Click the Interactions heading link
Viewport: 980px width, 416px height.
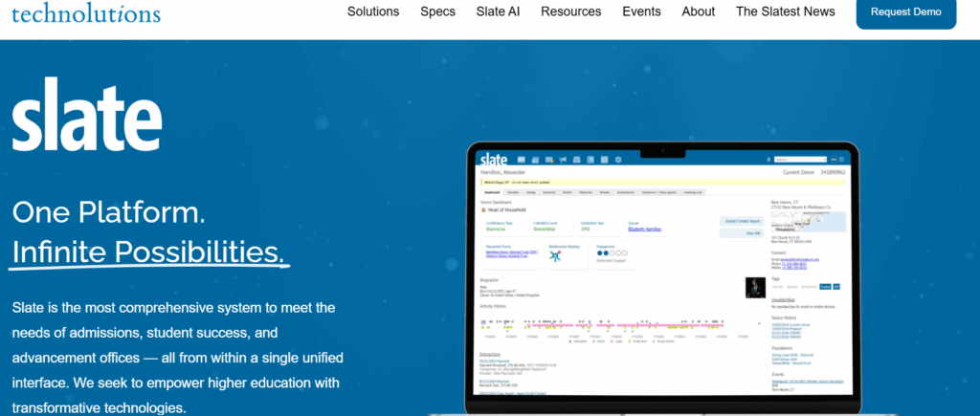[490, 354]
